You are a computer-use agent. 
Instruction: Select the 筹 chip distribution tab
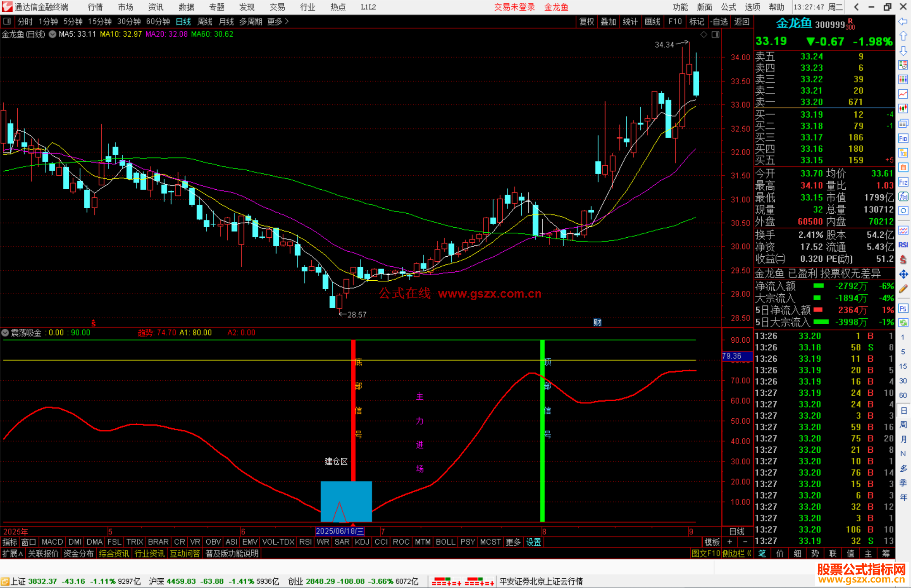[886, 553]
